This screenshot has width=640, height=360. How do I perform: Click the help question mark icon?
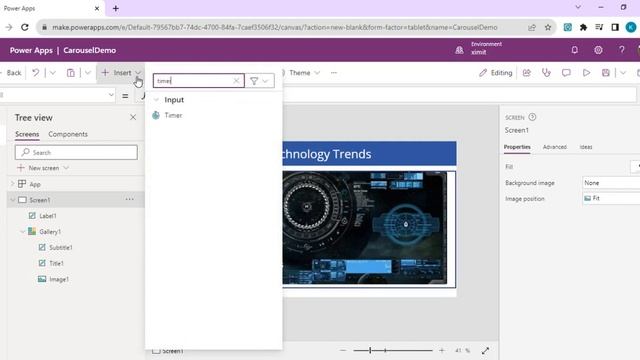[x=622, y=50]
